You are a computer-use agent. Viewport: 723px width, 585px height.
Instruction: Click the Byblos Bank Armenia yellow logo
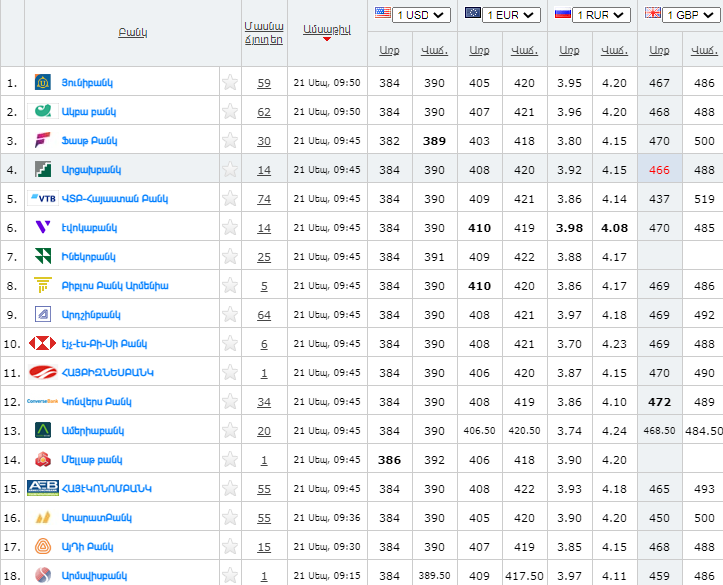click(43, 285)
